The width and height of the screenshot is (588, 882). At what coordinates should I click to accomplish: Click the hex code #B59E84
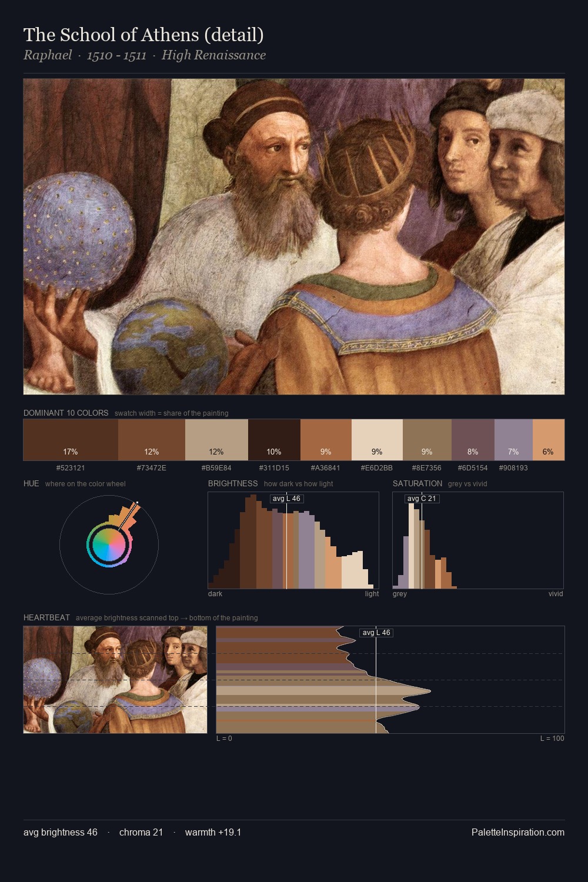216,468
